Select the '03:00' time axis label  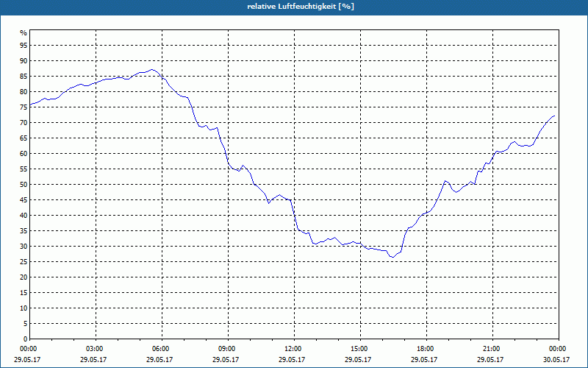tap(96, 349)
